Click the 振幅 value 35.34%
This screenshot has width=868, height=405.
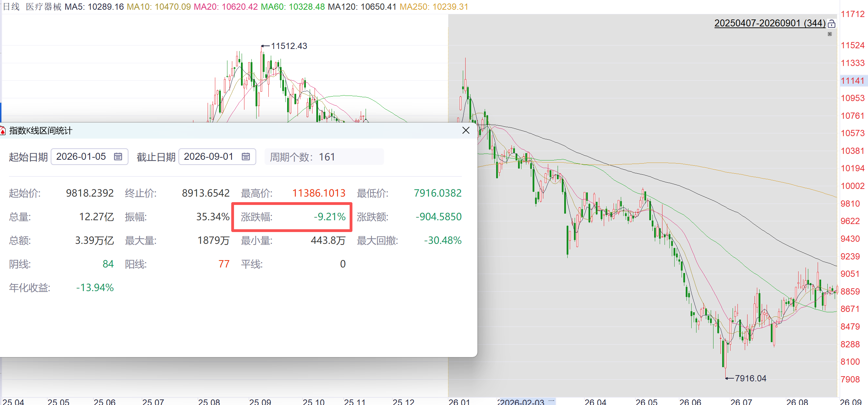pos(213,217)
